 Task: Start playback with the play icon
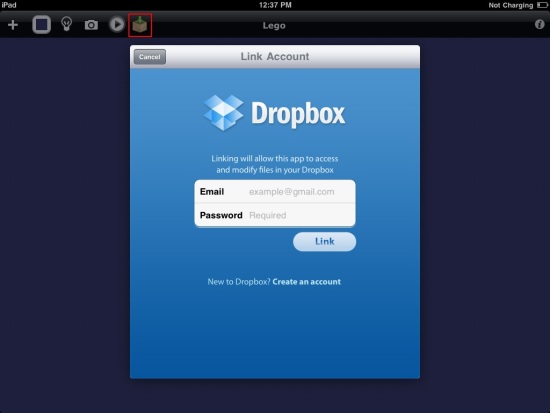(x=116, y=25)
